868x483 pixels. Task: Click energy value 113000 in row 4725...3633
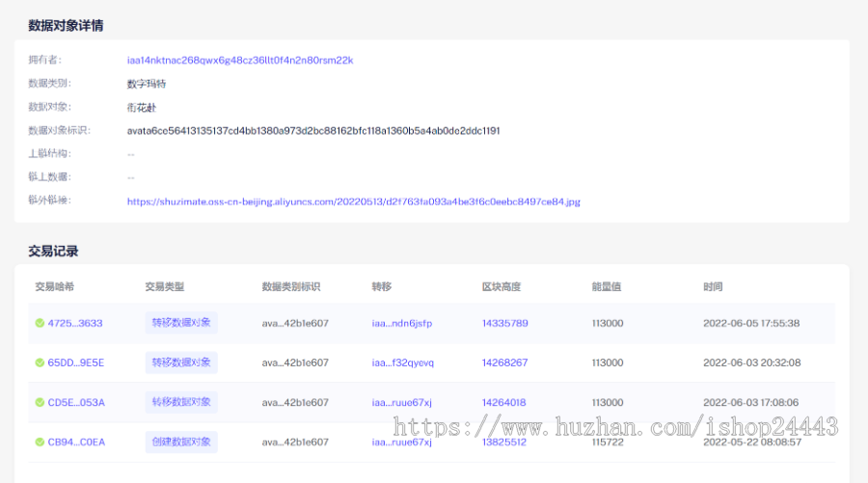coord(608,323)
